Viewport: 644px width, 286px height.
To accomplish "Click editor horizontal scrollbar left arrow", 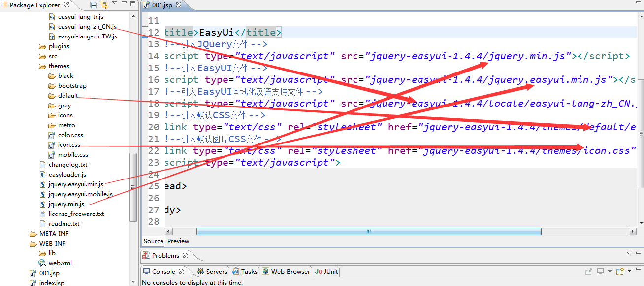I will click(169, 231).
